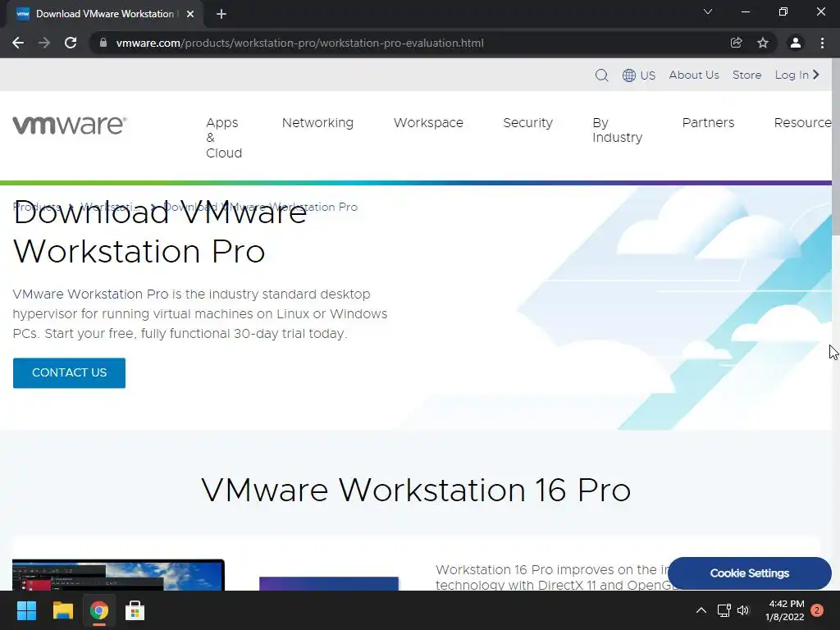Click the network icon in system tray
This screenshot has height=630, width=840.
click(724, 610)
